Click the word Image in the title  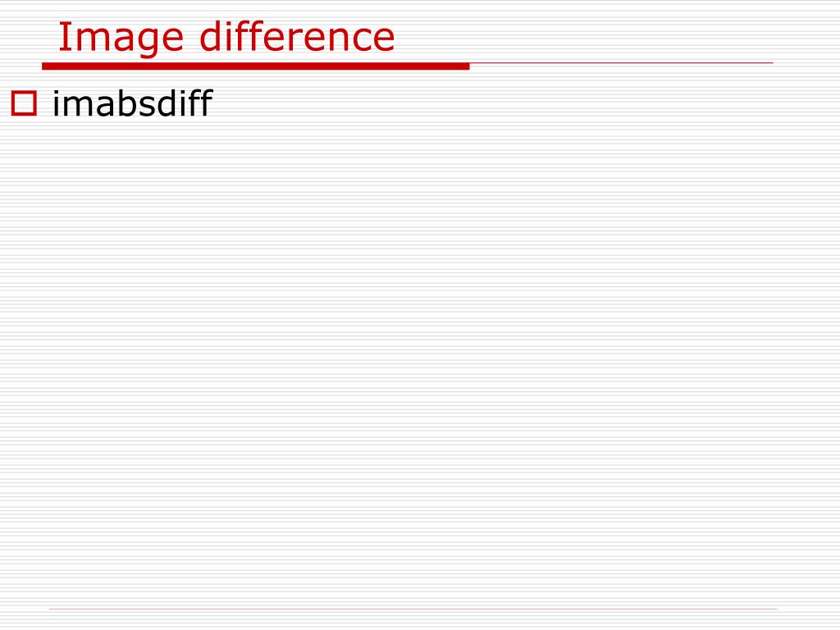click(121, 38)
